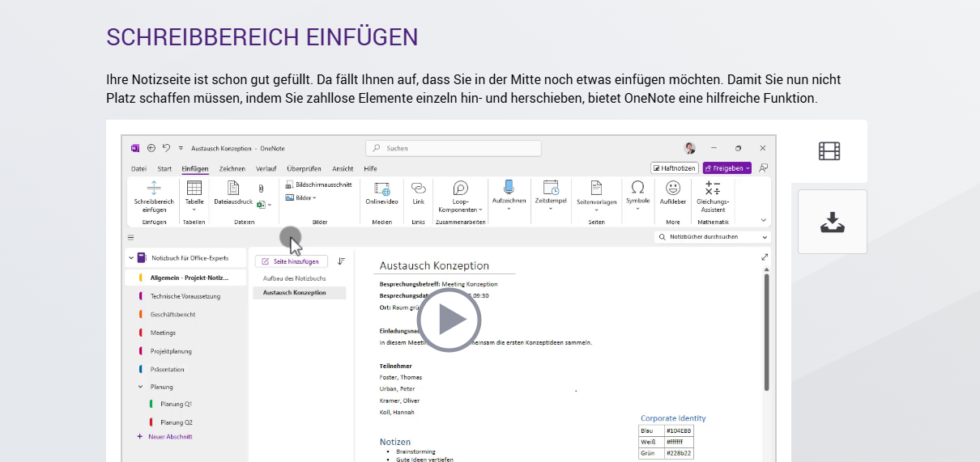The width and height of the screenshot is (980, 462).
Task: Click the user profile picture
Action: coord(689,148)
